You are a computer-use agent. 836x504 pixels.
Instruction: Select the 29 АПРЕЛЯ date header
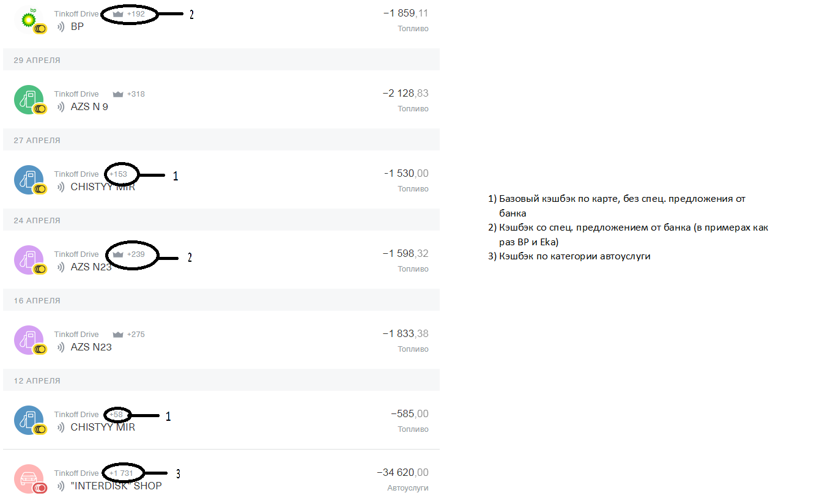click(37, 61)
